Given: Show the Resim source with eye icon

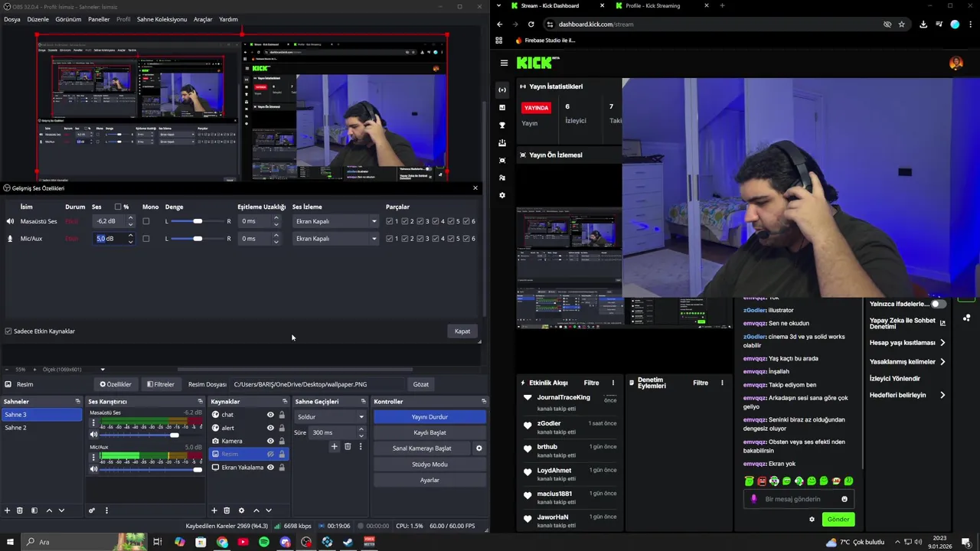Looking at the screenshot, I should pos(270,454).
